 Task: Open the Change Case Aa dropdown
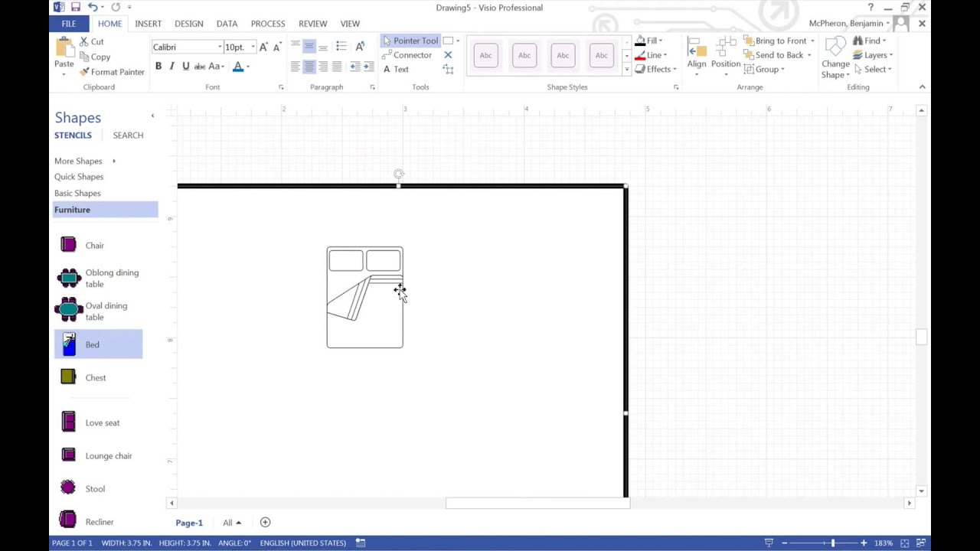pyautogui.click(x=217, y=67)
